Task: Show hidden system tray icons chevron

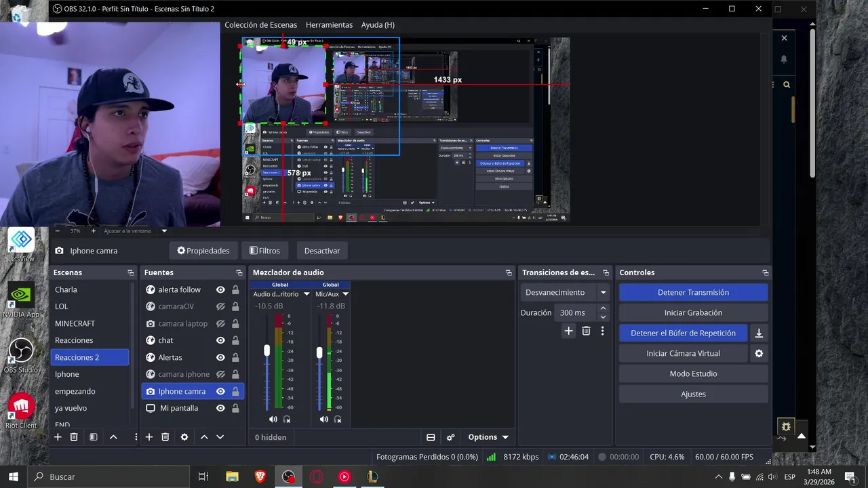Action: pos(719,476)
